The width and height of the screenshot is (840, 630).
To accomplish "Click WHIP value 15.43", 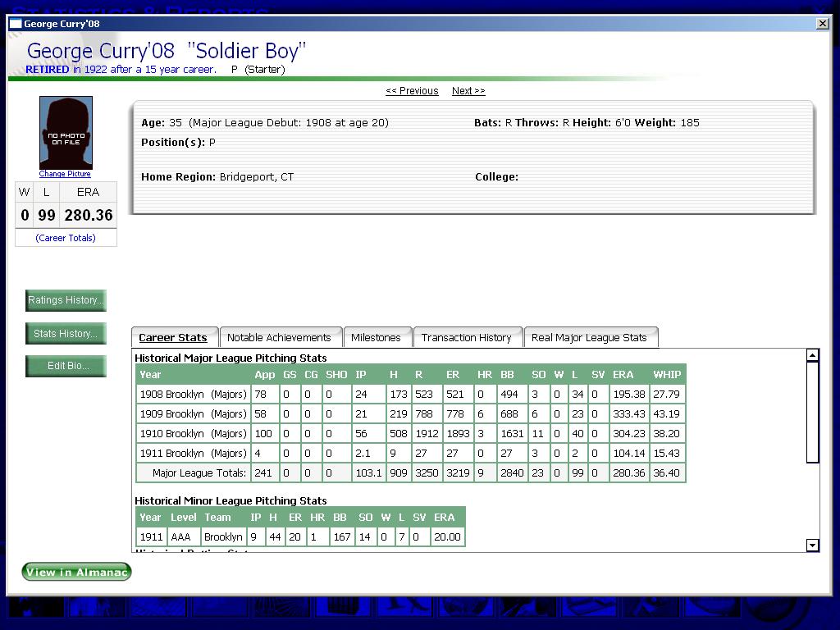I will 666,453.
